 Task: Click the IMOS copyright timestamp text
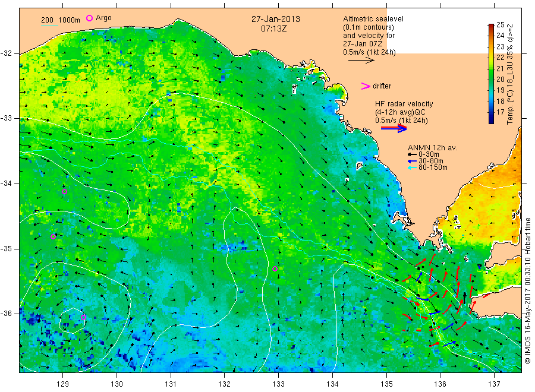pyautogui.click(x=528, y=290)
